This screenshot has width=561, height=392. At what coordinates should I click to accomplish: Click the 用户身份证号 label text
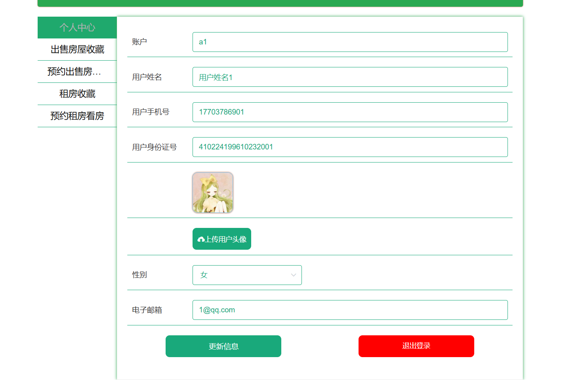154,147
